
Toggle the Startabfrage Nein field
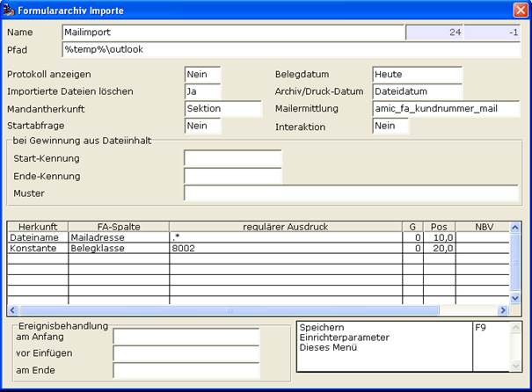click(x=203, y=126)
